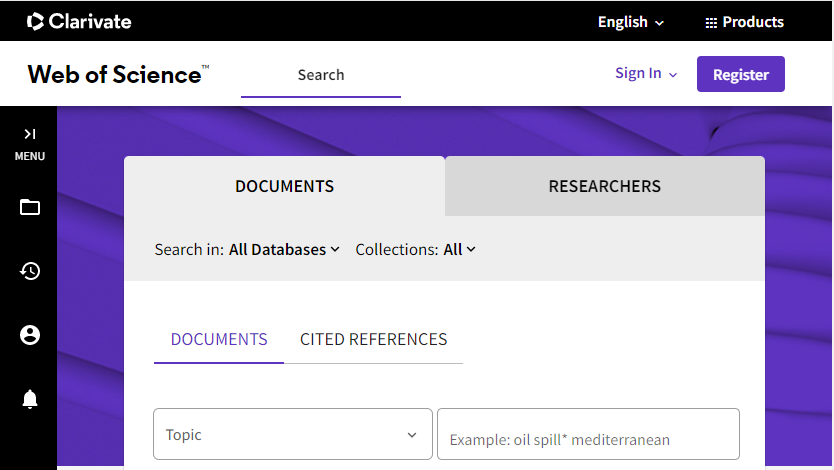Viewport: 834px width, 470px height.
Task: Open the folder icon in the left sidebar
Action: [x=30, y=208]
